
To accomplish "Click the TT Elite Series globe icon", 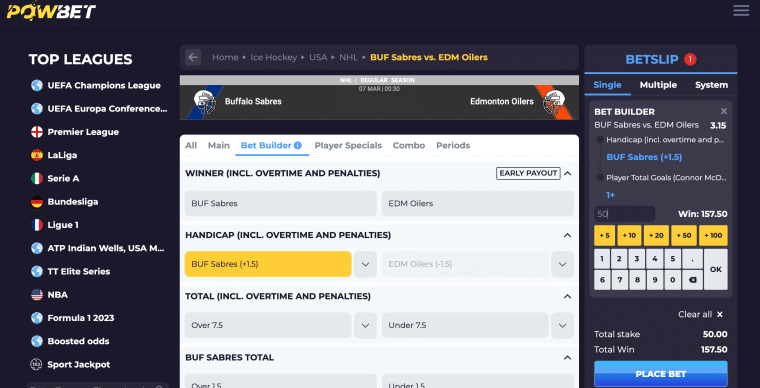I will [x=37, y=271].
